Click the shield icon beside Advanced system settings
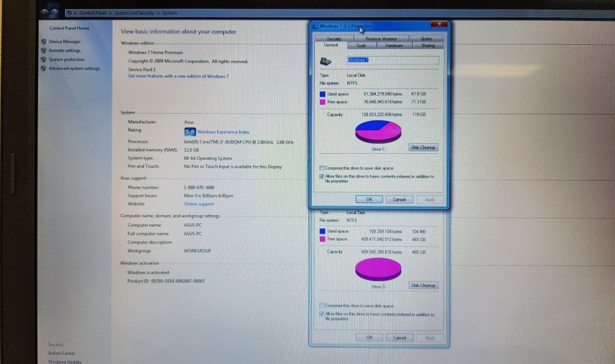 click(x=44, y=68)
